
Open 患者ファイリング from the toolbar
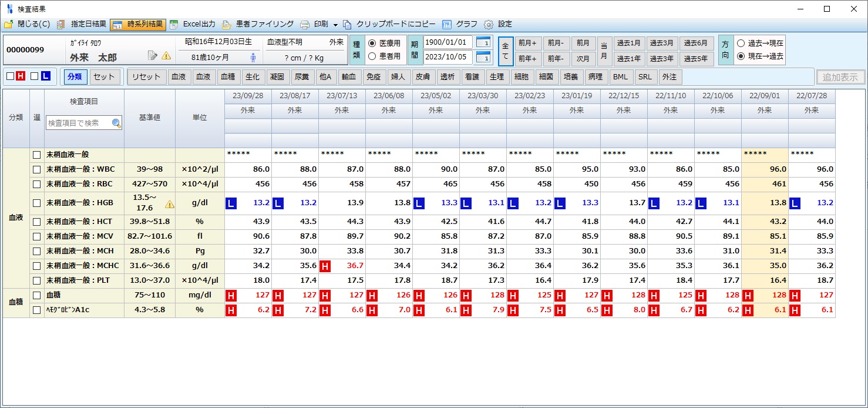pyautogui.click(x=227, y=25)
